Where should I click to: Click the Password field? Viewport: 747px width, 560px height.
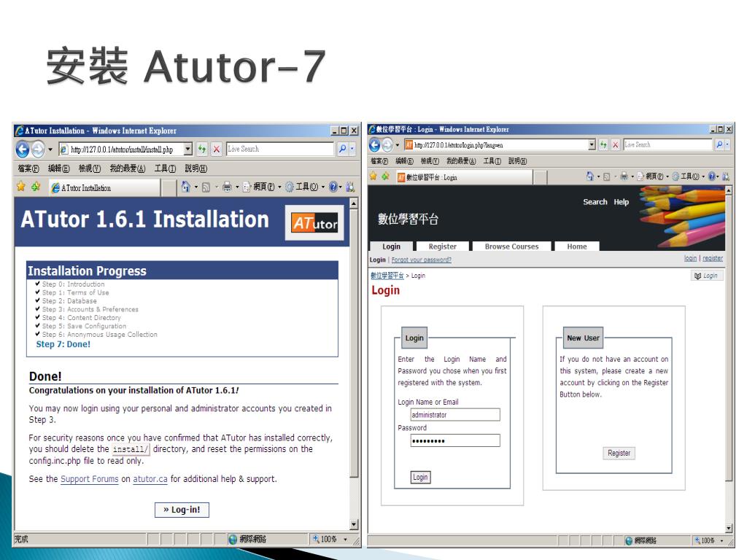[x=455, y=440]
